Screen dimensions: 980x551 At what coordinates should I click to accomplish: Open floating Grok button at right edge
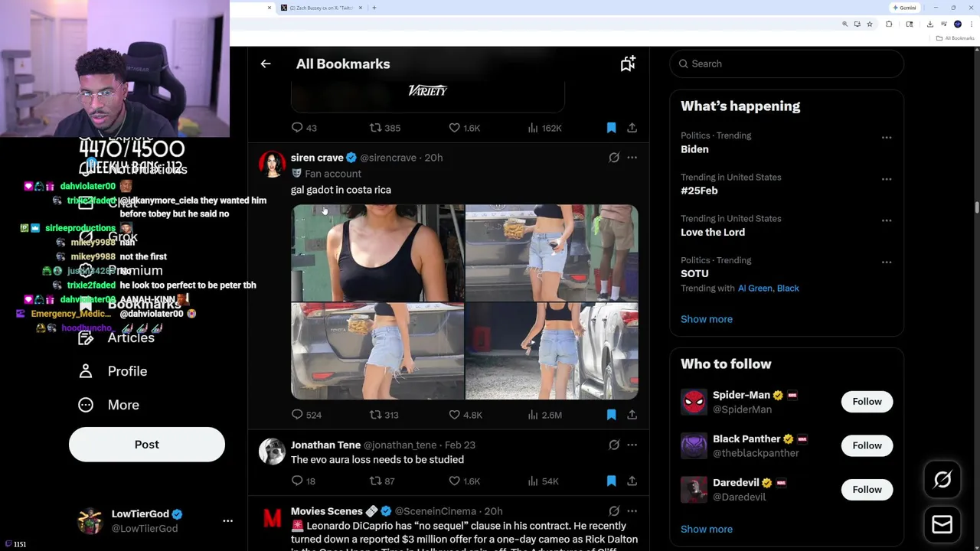click(942, 480)
